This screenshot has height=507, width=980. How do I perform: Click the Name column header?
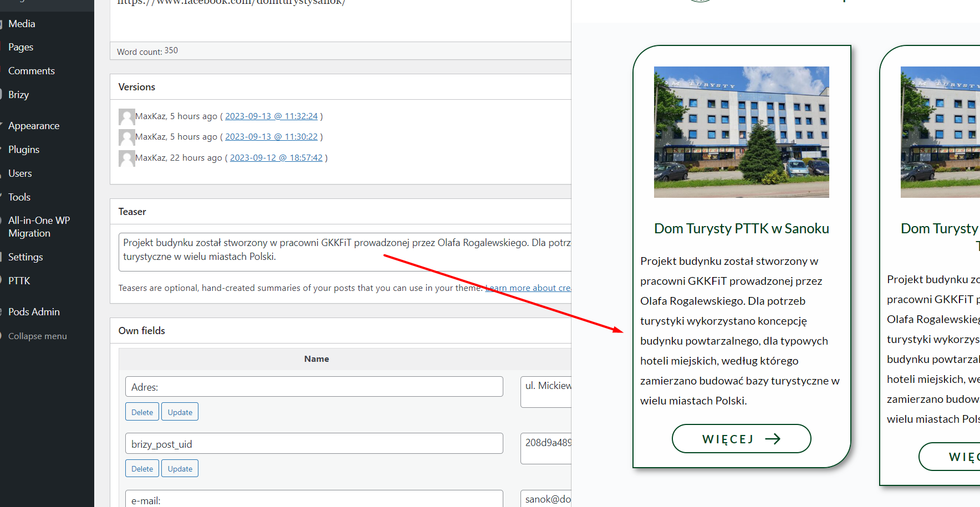pyautogui.click(x=317, y=359)
